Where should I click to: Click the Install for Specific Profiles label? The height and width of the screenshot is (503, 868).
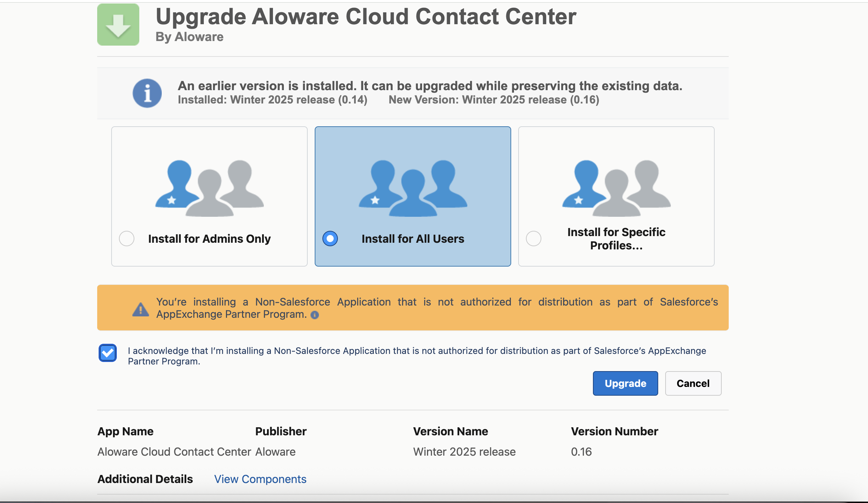tap(616, 239)
